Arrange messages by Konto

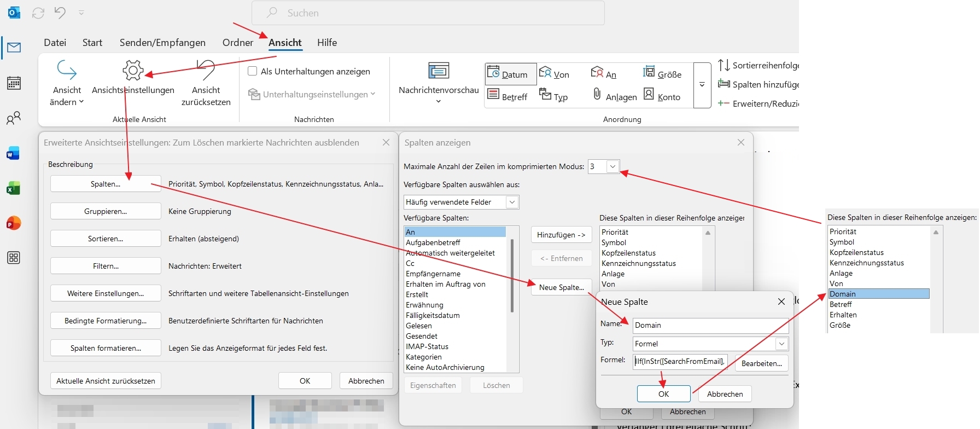[662, 96]
